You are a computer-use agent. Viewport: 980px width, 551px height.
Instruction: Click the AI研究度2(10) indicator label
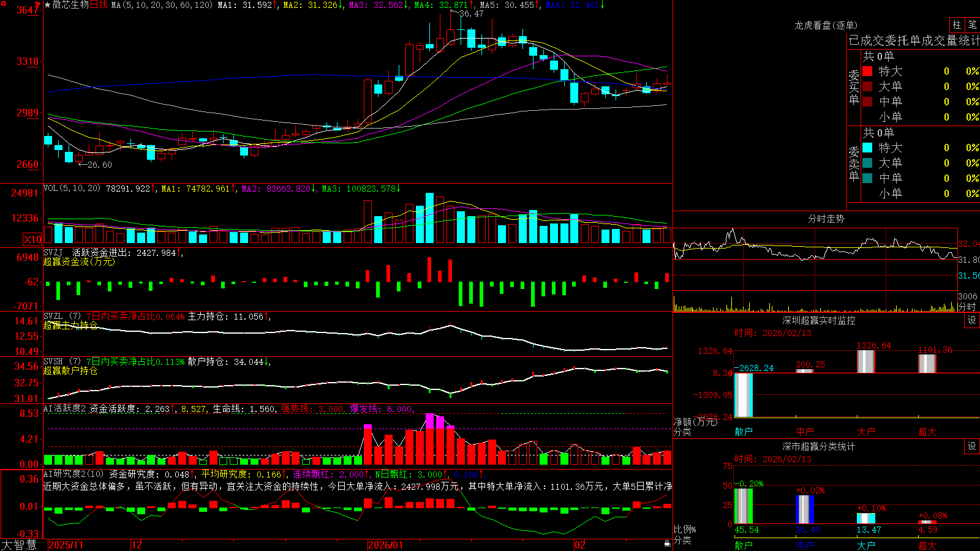pyautogui.click(x=73, y=474)
